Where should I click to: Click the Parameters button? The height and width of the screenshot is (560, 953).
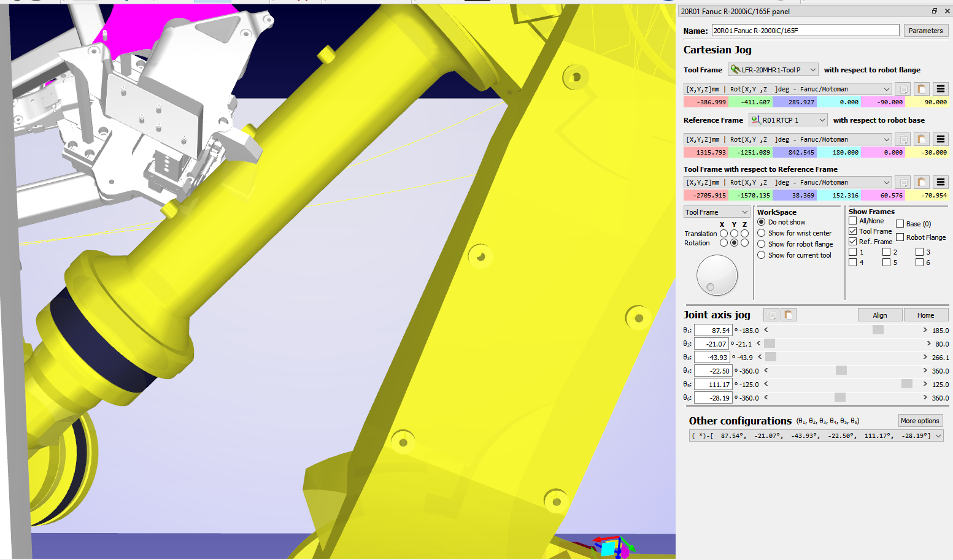pyautogui.click(x=925, y=31)
